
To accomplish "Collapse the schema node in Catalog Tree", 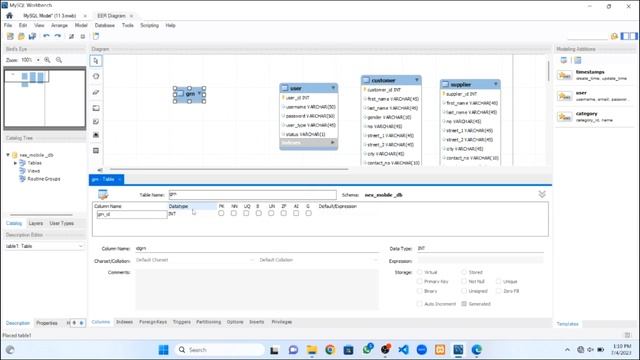I will [8, 155].
